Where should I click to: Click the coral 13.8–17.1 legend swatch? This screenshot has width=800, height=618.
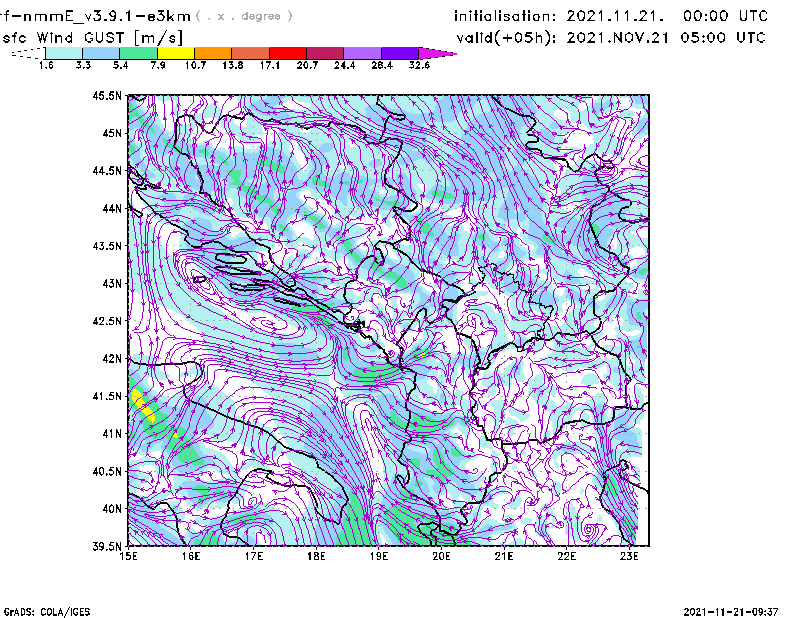click(x=251, y=53)
